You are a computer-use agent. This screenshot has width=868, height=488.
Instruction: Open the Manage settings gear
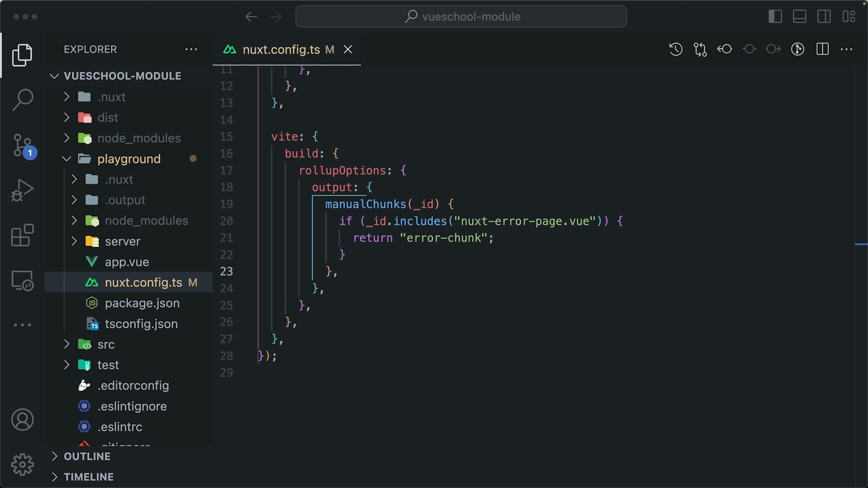coord(22,465)
